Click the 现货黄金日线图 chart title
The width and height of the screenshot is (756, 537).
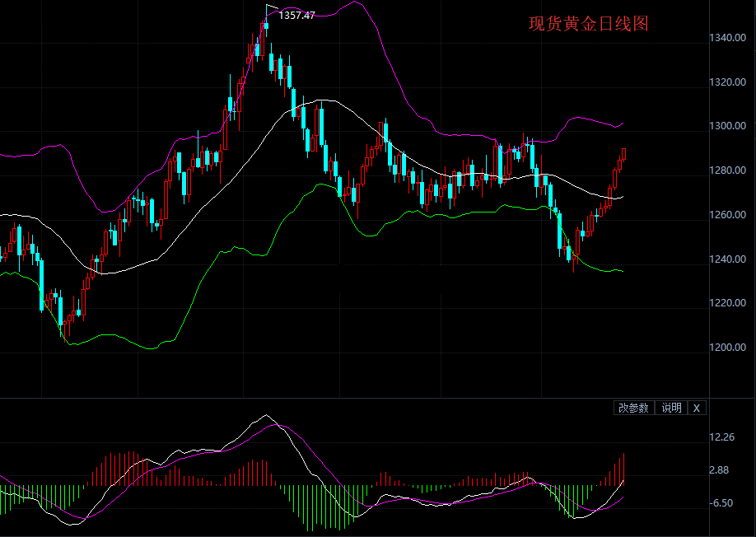588,24
